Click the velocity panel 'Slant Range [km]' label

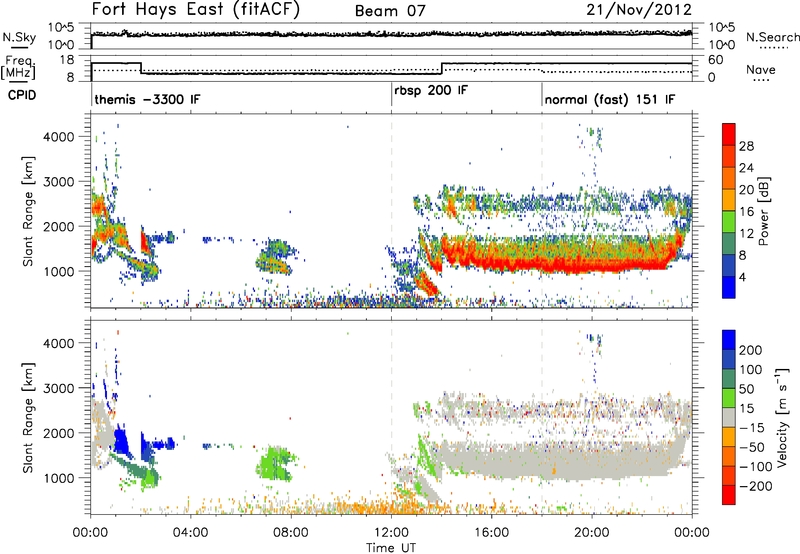[x=28, y=418]
